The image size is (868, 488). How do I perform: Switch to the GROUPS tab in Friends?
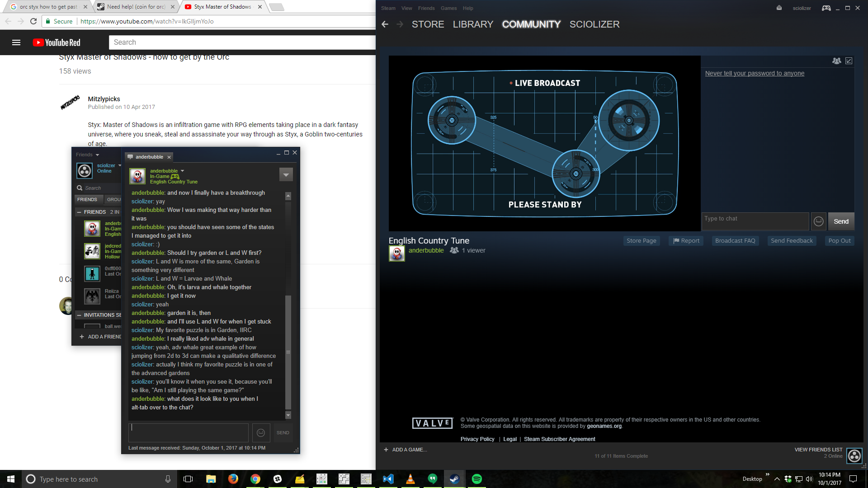tap(113, 199)
